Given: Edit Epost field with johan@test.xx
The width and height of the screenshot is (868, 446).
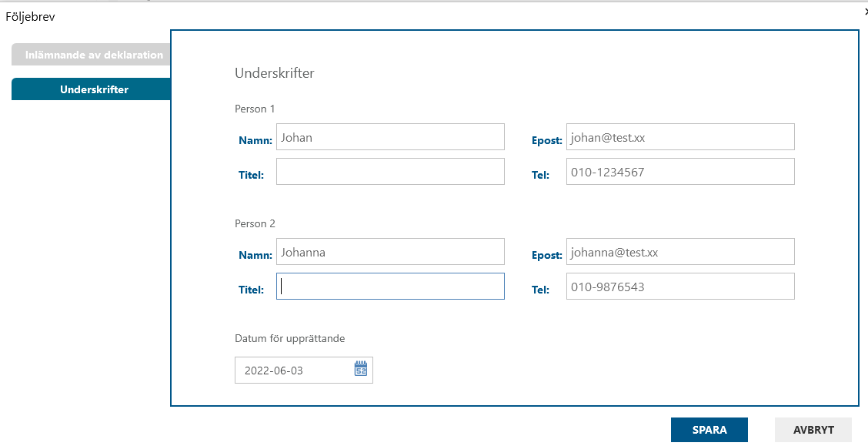Looking at the screenshot, I should (680, 137).
